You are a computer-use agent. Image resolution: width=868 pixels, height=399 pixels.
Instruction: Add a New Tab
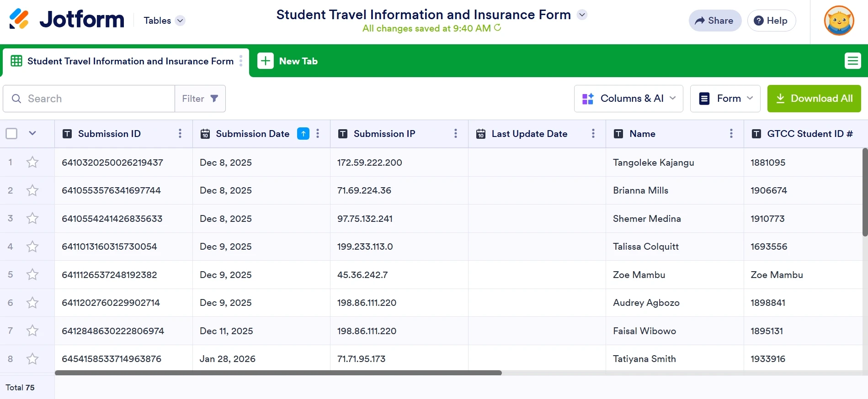point(288,61)
